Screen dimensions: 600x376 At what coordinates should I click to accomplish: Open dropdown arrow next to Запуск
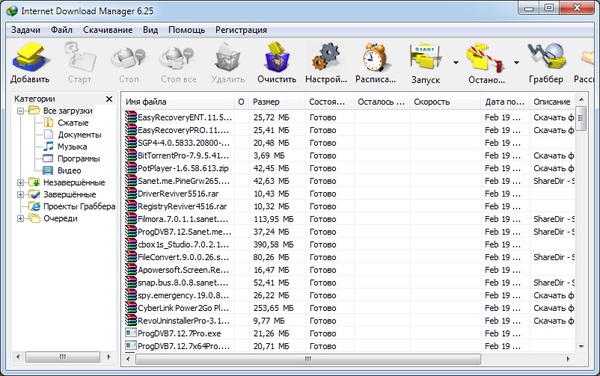(456, 62)
